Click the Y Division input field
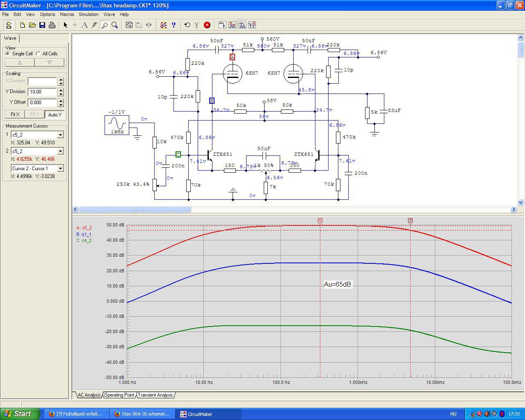Image resolution: width=525 pixels, height=420 pixels. point(42,92)
